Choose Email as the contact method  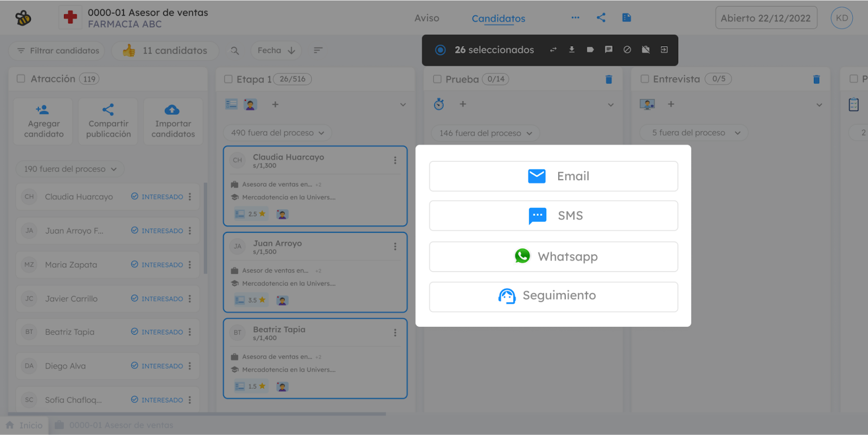click(553, 176)
